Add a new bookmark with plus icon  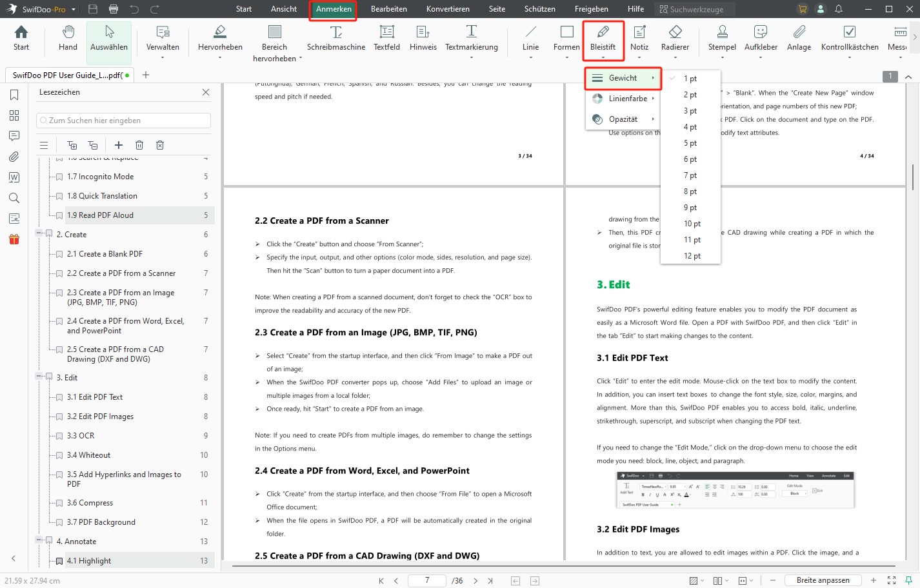(119, 145)
